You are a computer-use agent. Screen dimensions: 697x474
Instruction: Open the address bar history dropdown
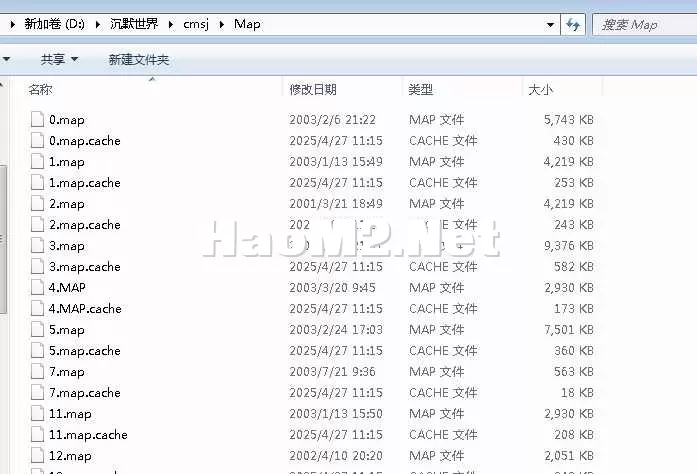[x=550, y=24]
